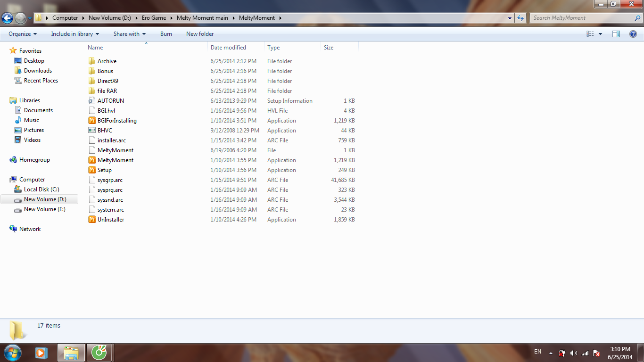Select Local Disk (C:) in navigation pane
Image resolution: width=644 pixels, height=362 pixels.
(41, 189)
